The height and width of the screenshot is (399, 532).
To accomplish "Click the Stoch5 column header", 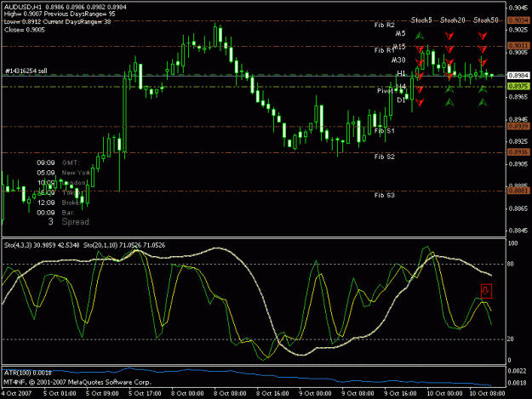I will click(421, 20).
